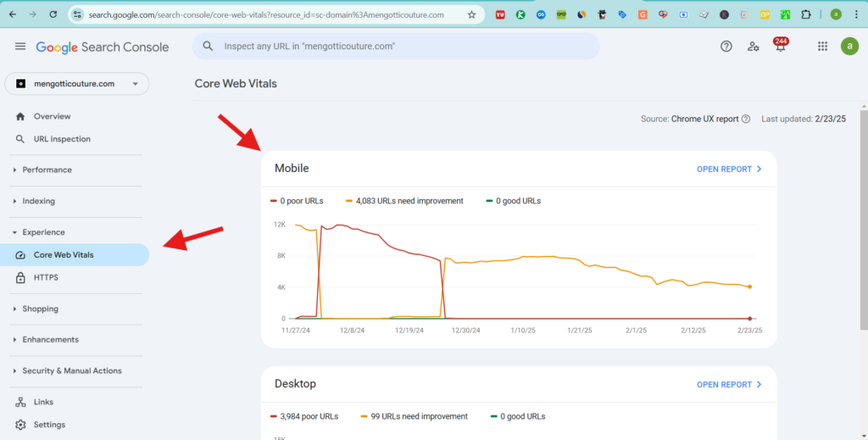The height and width of the screenshot is (440, 868).
Task: Expand the Enhancements section
Action: tap(50, 340)
